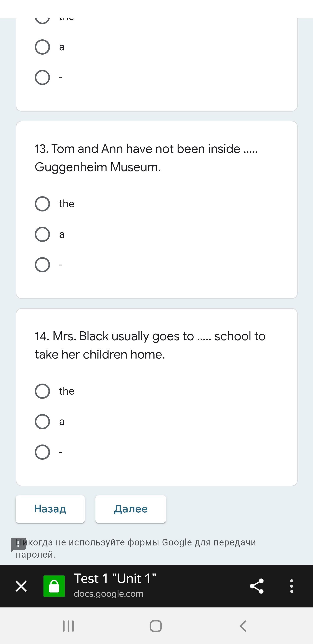Viewport: 313px width, 644px height.
Task: Click the Назад button
Action: click(50, 509)
